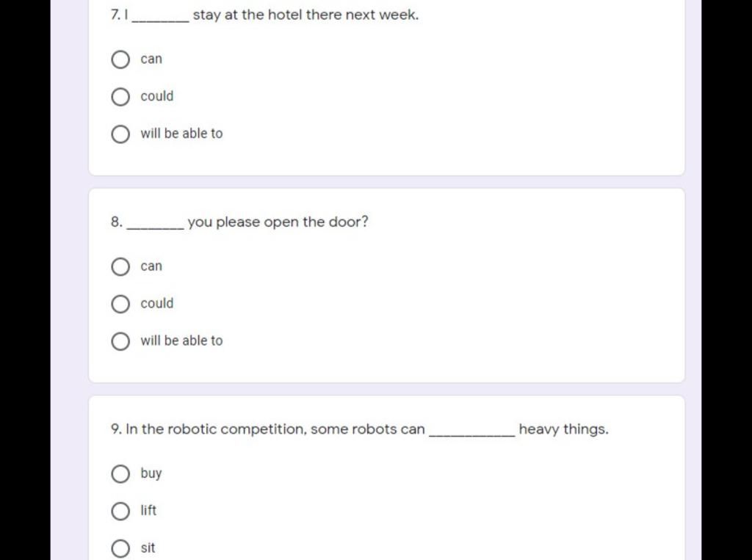Choose 'will be able to' in question 7
This screenshot has height=560, width=752.
pos(120,134)
